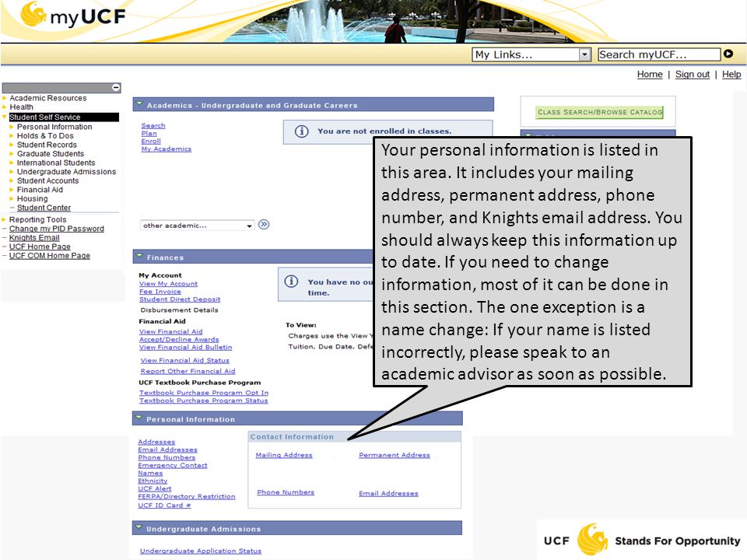Open the other academic dropdown

[197, 226]
